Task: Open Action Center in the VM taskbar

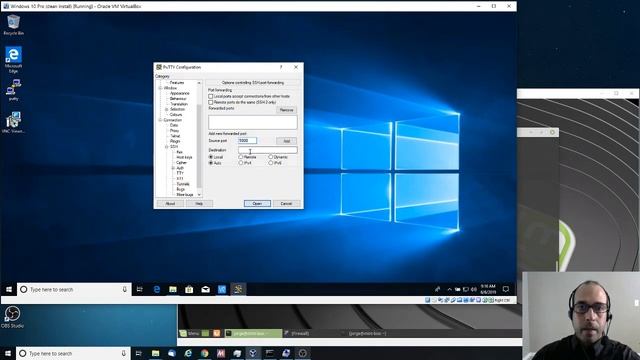Action: coord(506,289)
